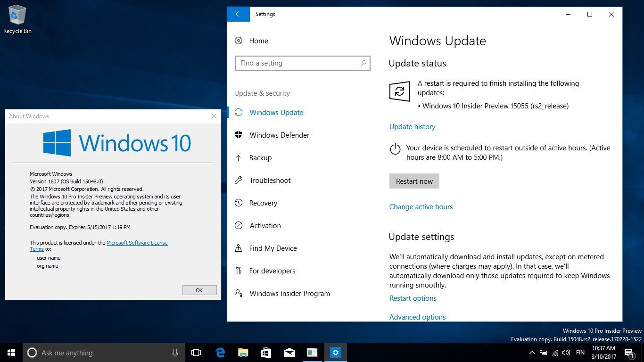The height and width of the screenshot is (362, 644).
Task: Select Windows Defender in the sidebar
Action: click(279, 135)
